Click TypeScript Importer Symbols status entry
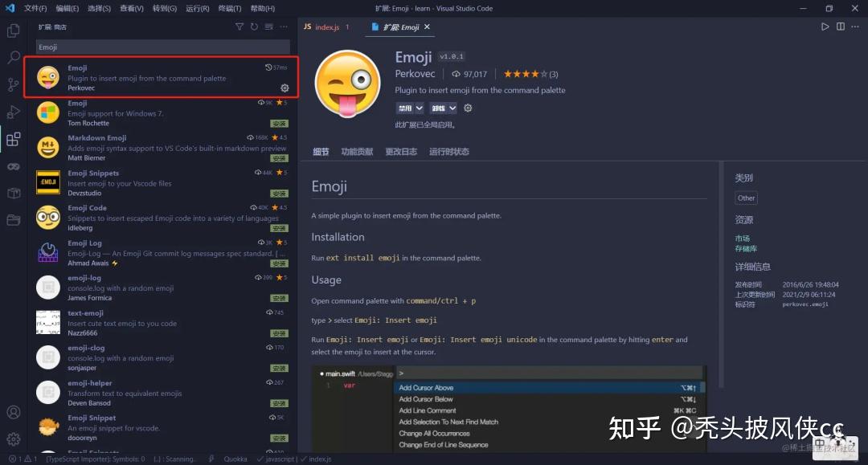Image resolution: width=868 pixels, height=465 pixels. (x=95, y=459)
